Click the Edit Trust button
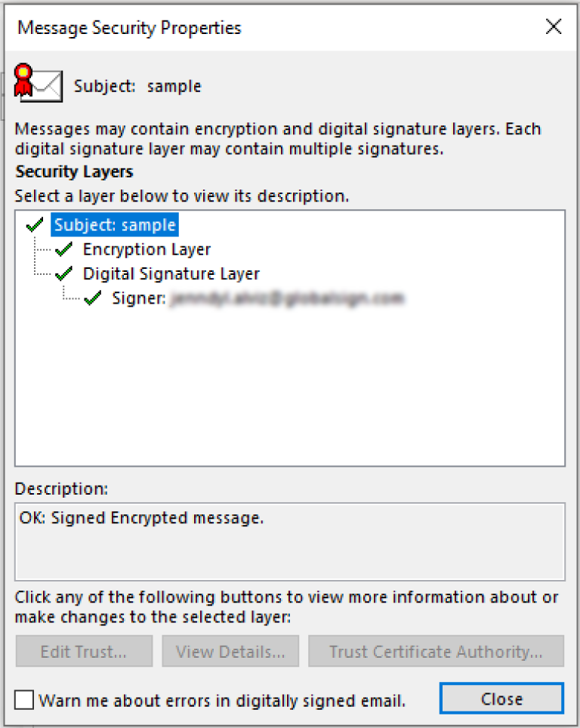 [83, 651]
